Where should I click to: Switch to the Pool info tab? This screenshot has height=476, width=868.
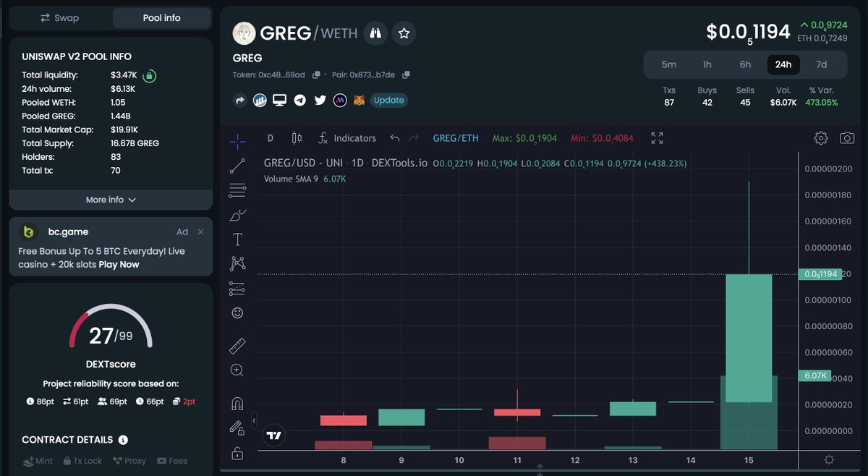(161, 17)
